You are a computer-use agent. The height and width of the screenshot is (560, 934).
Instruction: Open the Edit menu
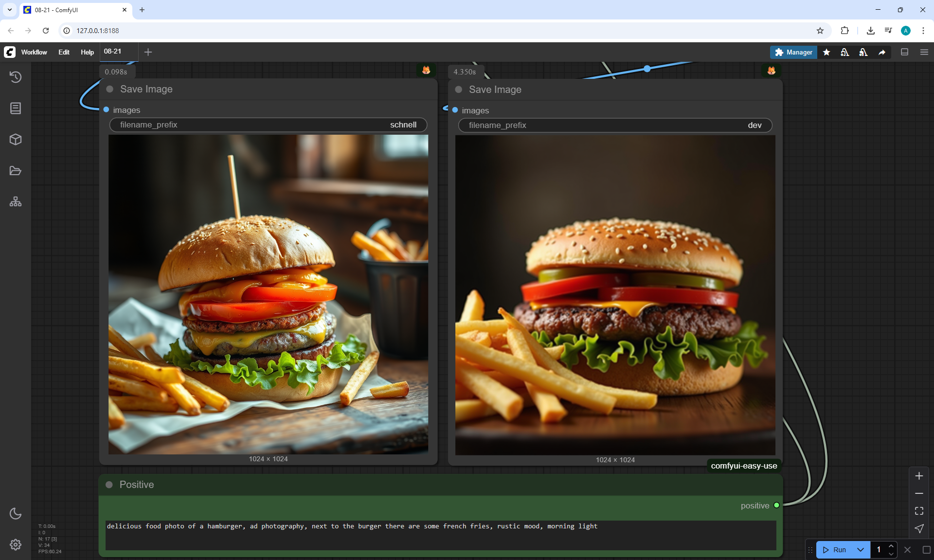point(64,52)
